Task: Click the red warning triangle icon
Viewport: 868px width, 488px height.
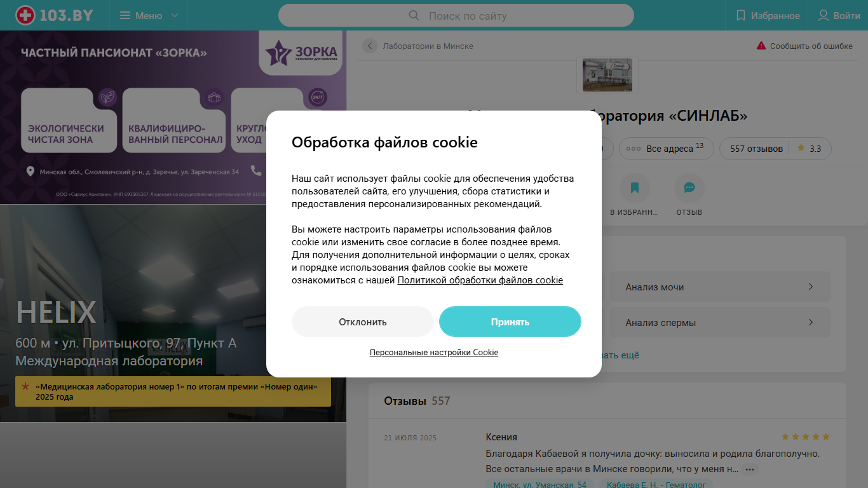Action: coord(761,46)
